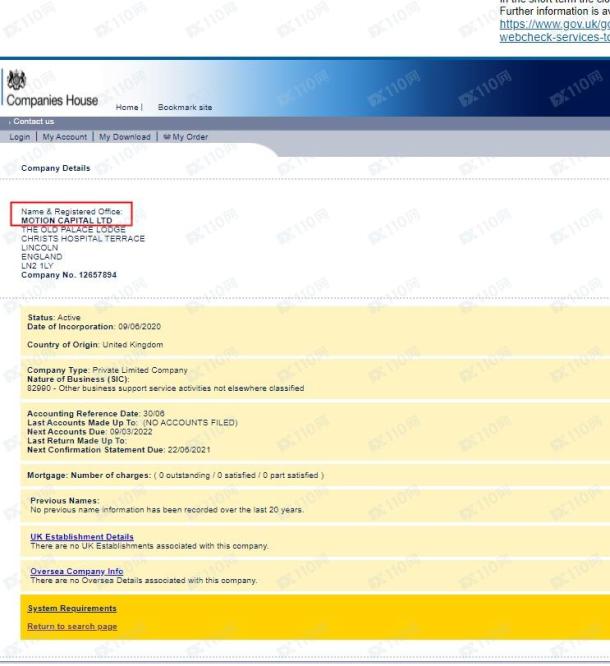Click the Previous Names label
The image size is (610, 666).
pos(65,501)
